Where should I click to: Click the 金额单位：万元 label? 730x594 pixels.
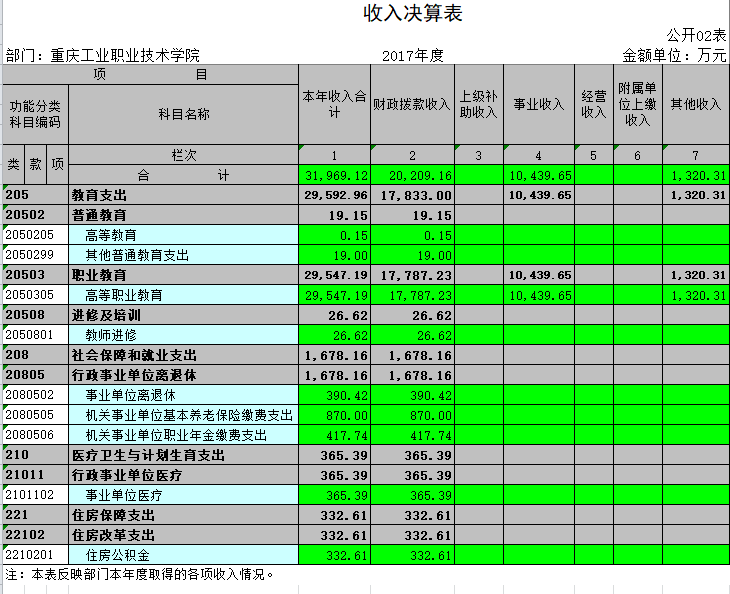tap(674, 55)
